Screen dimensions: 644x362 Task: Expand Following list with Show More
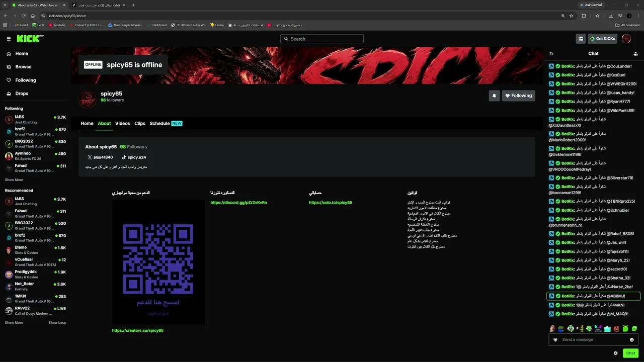[x=14, y=180]
